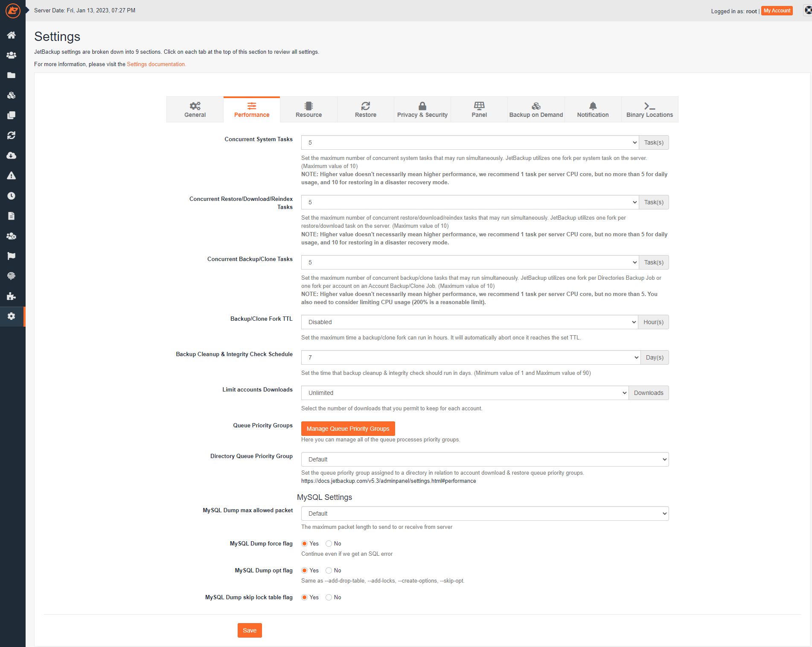Open the cloud Downloads sidebar icon

(x=12, y=155)
